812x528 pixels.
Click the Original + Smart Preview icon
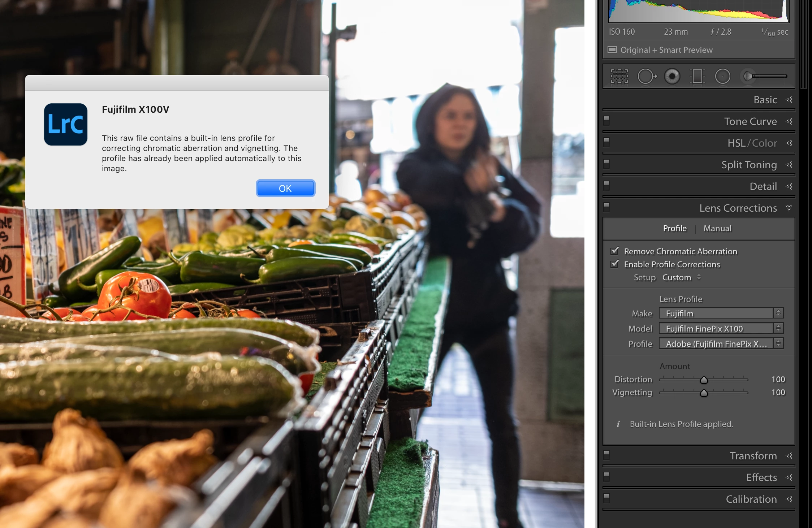tap(612, 50)
